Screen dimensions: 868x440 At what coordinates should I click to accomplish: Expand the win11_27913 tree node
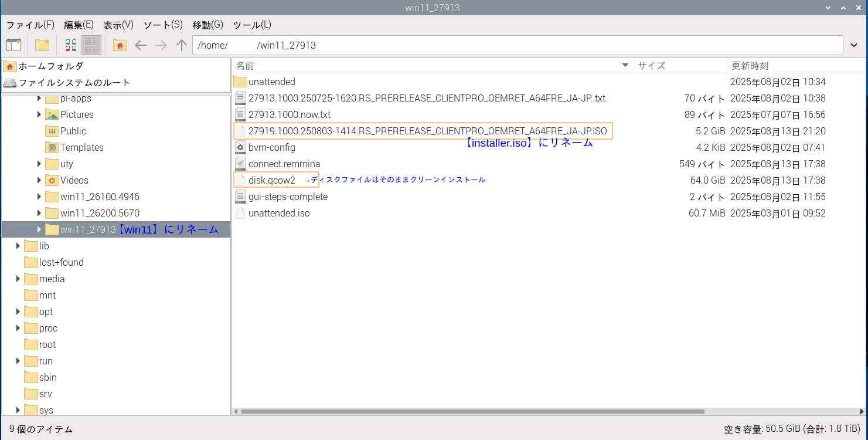39,229
